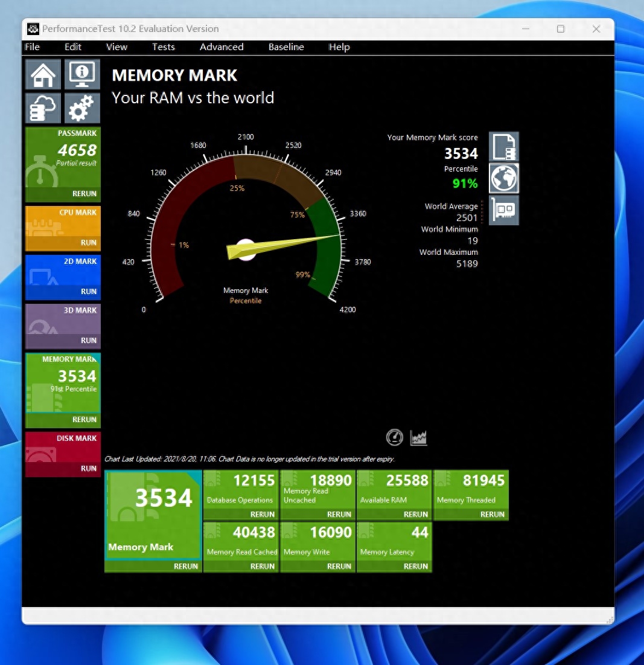Select the Memory Read Cached 40438 tile
Screen dimensions: 644x665
[x=241, y=541]
